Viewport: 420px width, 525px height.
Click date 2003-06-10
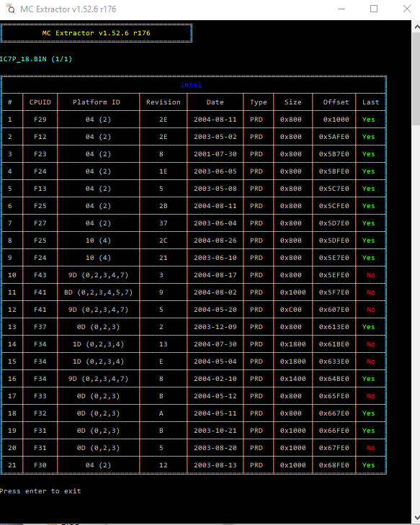click(215, 258)
